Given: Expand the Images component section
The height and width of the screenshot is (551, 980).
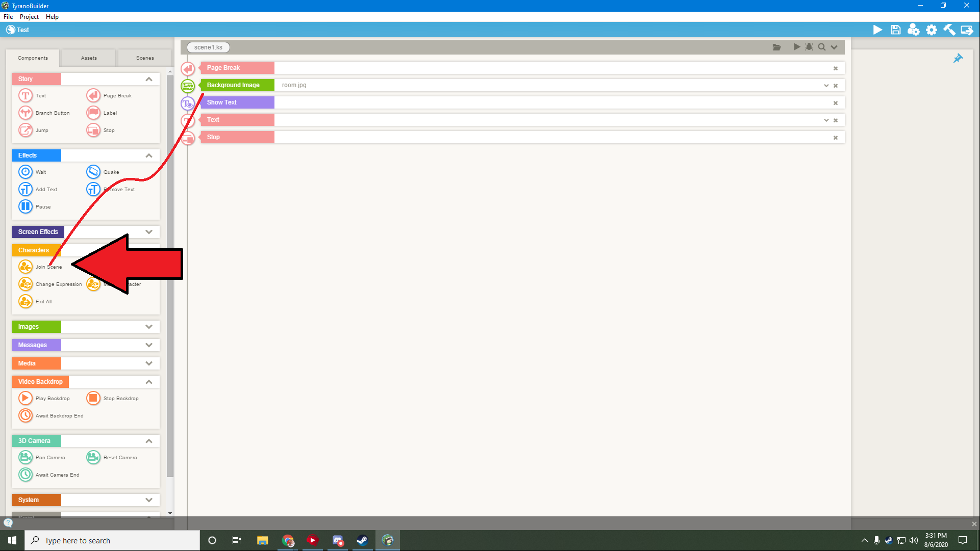Looking at the screenshot, I should pyautogui.click(x=148, y=327).
